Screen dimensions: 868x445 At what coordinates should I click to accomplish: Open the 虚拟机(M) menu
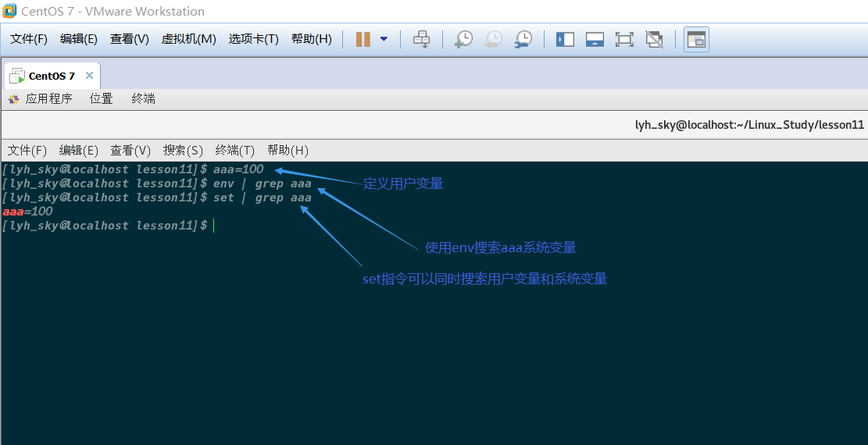point(189,39)
